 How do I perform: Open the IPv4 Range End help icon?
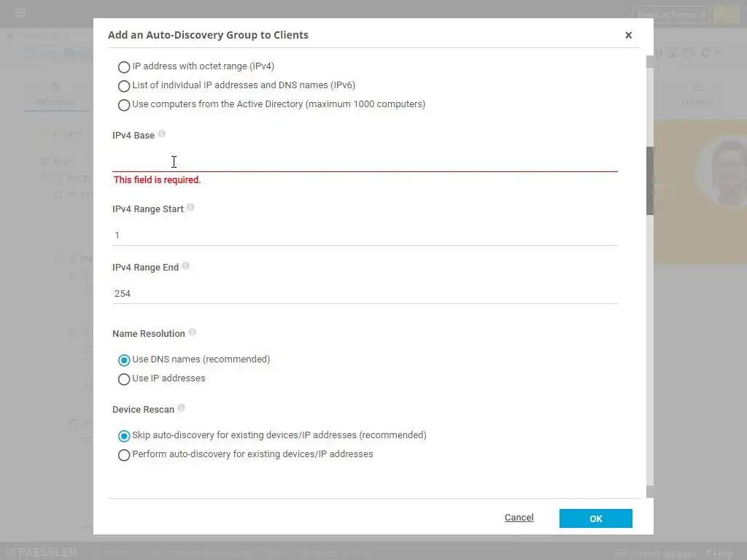click(x=186, y=266)
